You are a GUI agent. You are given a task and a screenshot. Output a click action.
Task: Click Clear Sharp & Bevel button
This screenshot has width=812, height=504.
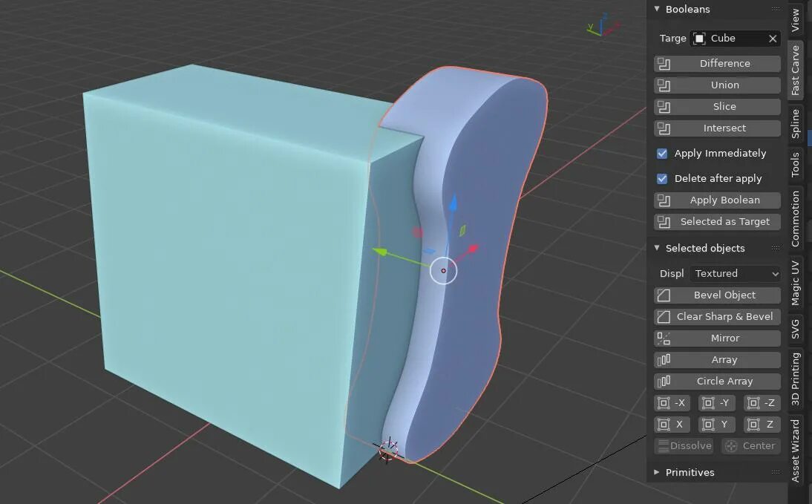717,316
